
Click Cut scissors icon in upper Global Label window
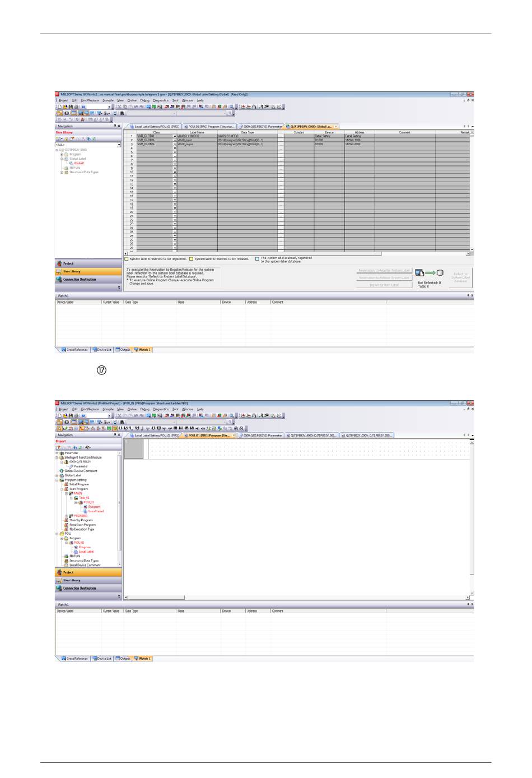(119, 106)
